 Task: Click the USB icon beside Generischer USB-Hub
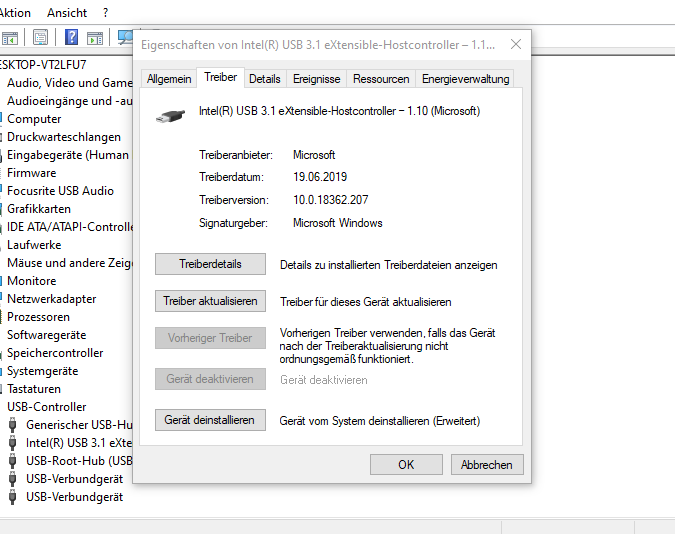pos(13,425)
